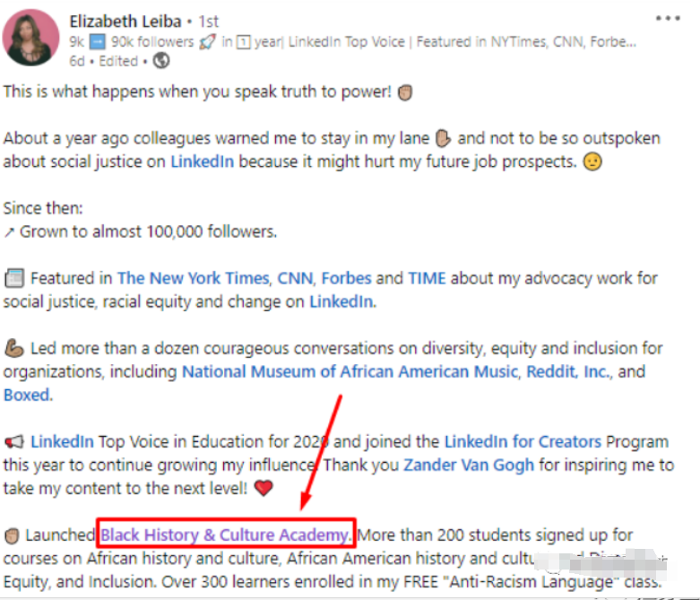This screenshot has width=700, height=600.
Task: Click the red heart emoji
Action: coord(264,488)
